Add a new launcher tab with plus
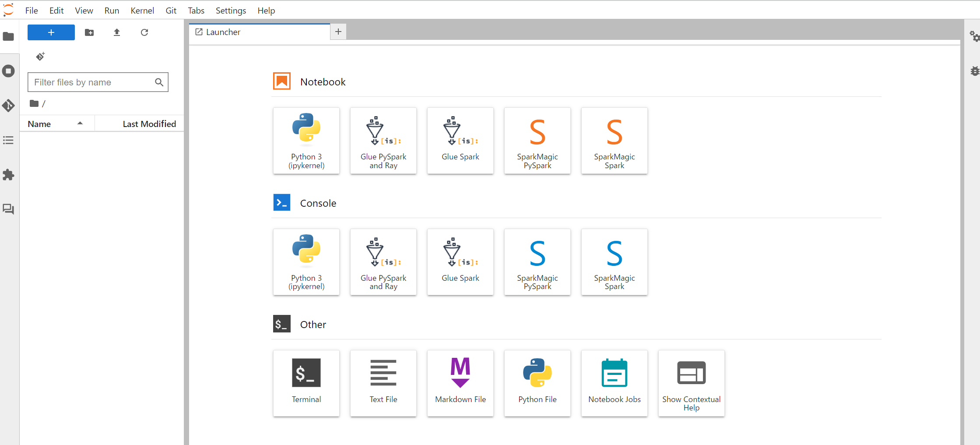The image size is (980, 445). click(x=338, y=32)
